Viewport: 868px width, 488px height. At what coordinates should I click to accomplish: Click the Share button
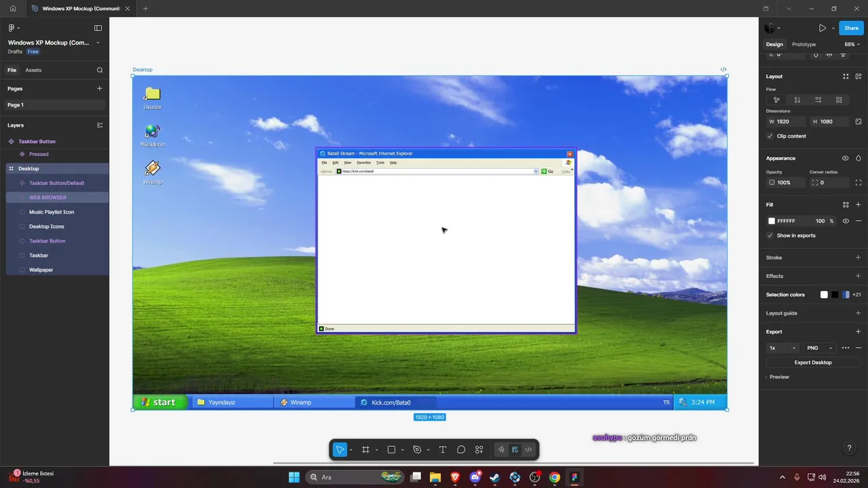(851, 28)
